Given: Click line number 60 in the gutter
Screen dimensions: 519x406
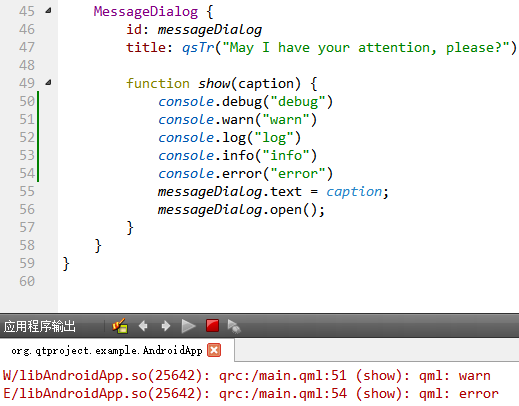Looking at the screenshot, I should click(x=27, y=281).
